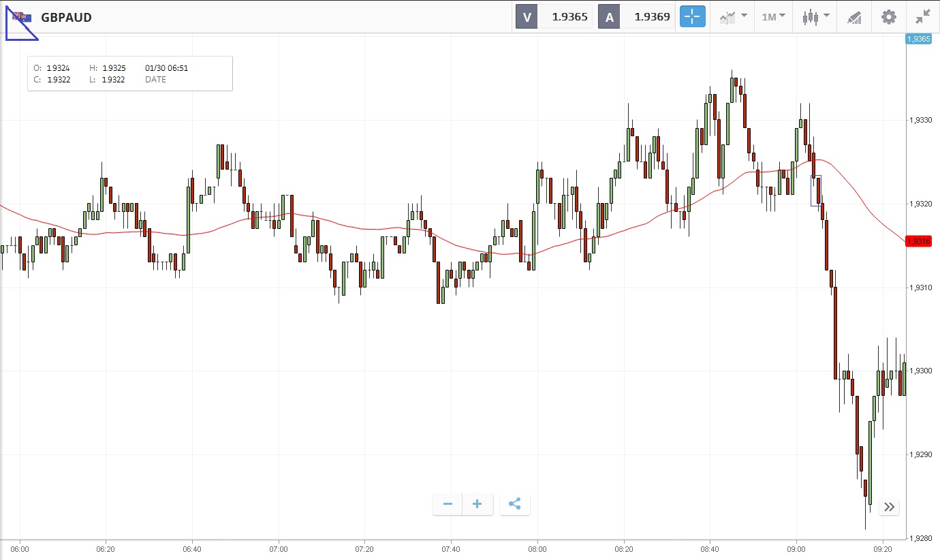Click the 1,9330 price axis label
940x560 pixels.
point(921,120)
